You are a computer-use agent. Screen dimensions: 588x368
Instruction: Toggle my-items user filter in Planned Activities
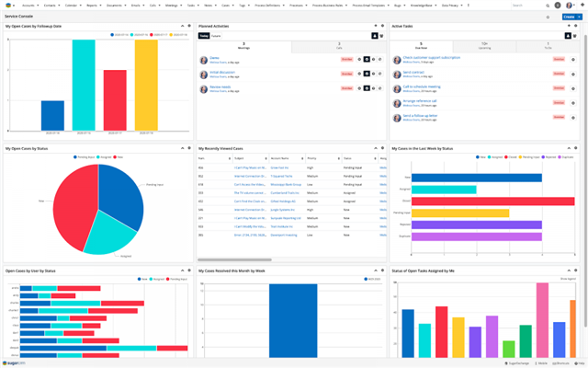(x=375, y=36)
